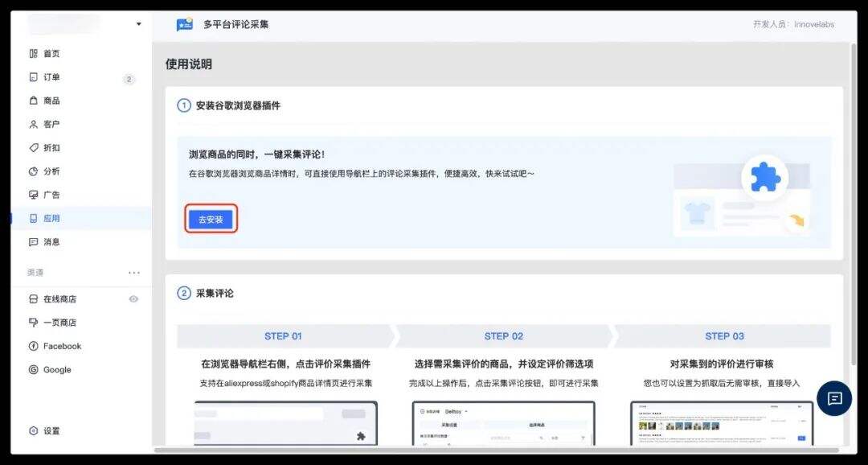
Task: Toggle visibility of 在线商店 with the eye icon
Action: (133, 298)
